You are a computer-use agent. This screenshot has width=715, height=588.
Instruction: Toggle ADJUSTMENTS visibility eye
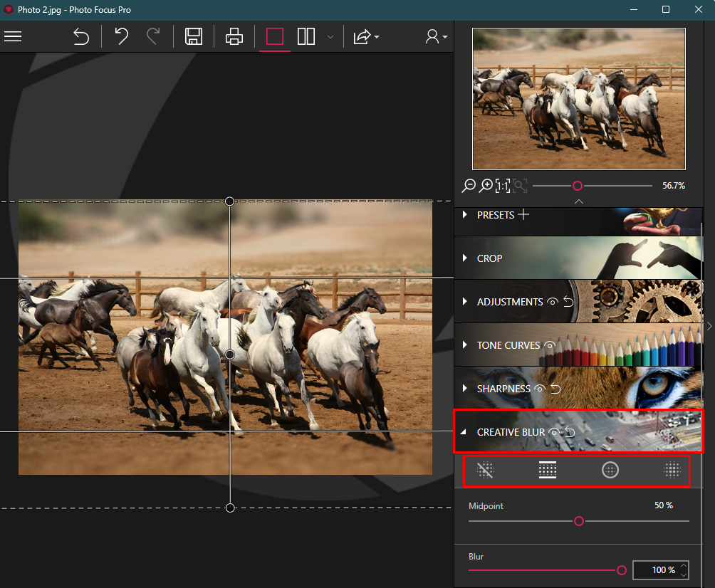click(x=553, y=302)
